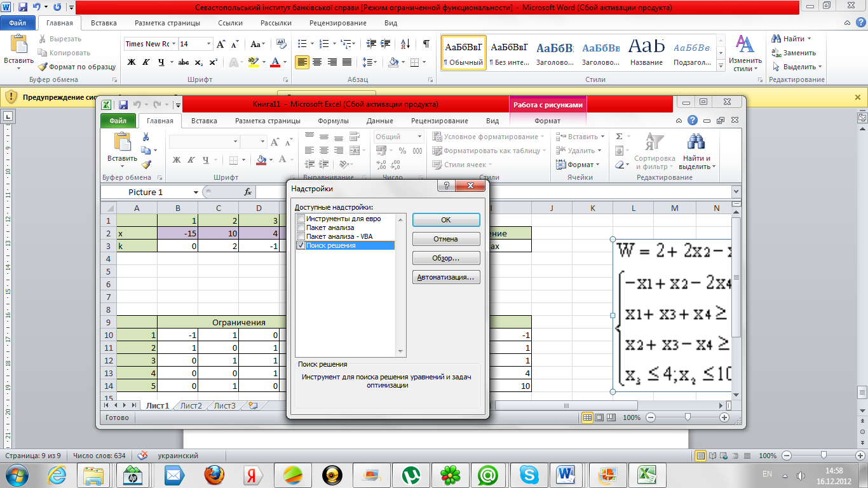Uncheck the Поиск решения add-in checkbox
The width and height of the screenshot is (868, 488).
pyautogui.click(x=301, y=245)
